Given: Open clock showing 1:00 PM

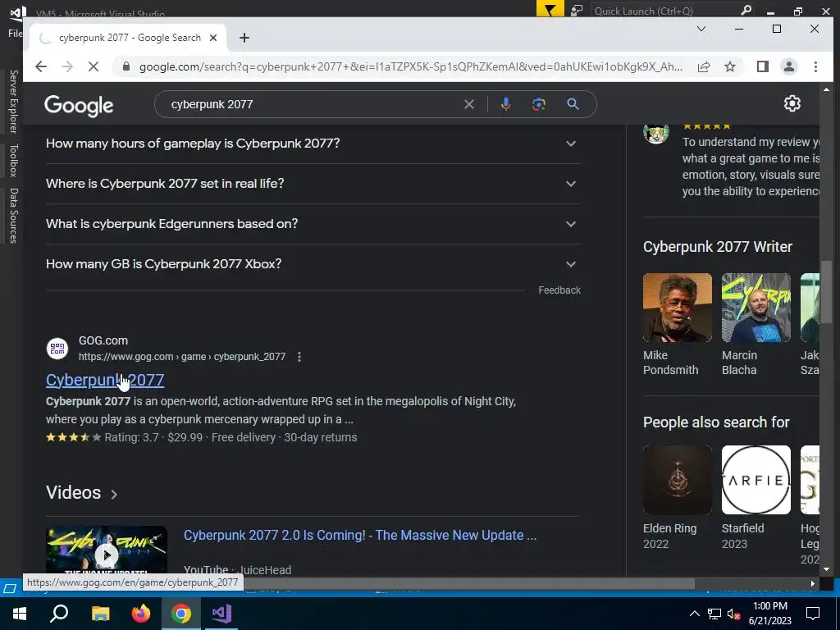Looking at the screenshot, I should pos(769,614).
